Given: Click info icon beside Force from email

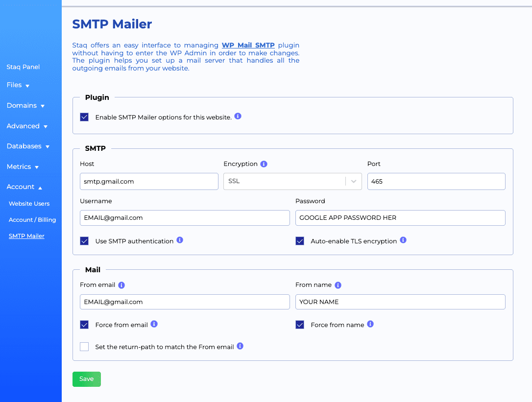Looking at the screenshot, I should pos(154,324).
